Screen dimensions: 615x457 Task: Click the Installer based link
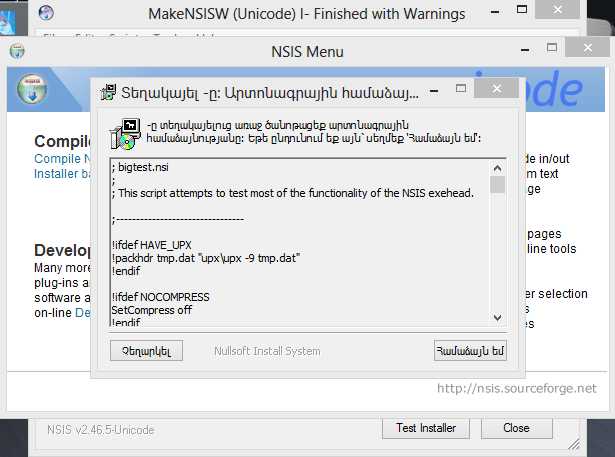(x=62, y=173)
